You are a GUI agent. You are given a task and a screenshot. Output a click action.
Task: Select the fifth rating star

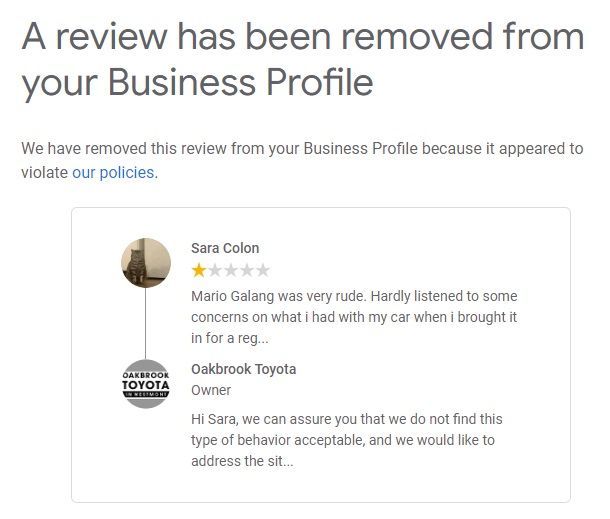pyautogui.click(x=263, y=270)
